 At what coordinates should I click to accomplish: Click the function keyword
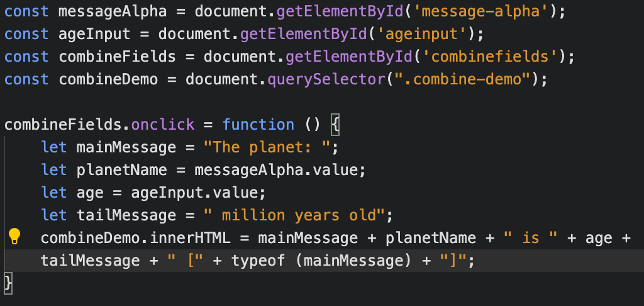pyautogui.click(x=258, y=125)
